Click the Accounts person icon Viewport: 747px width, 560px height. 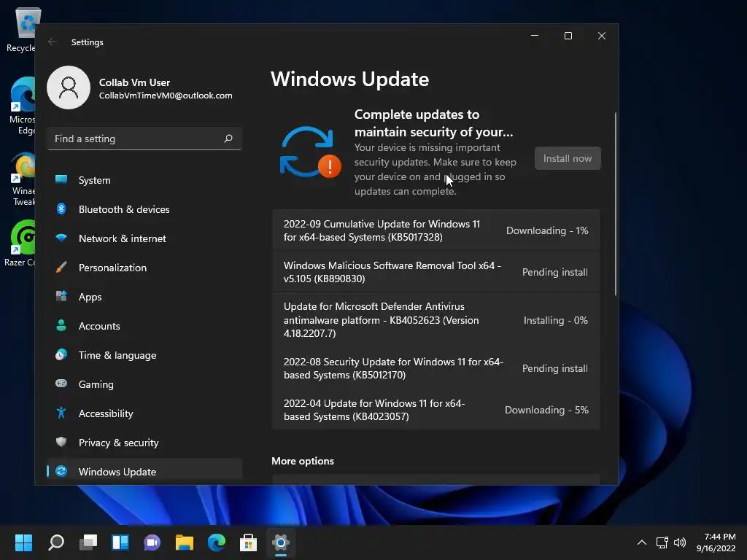[x=61, y=325]
